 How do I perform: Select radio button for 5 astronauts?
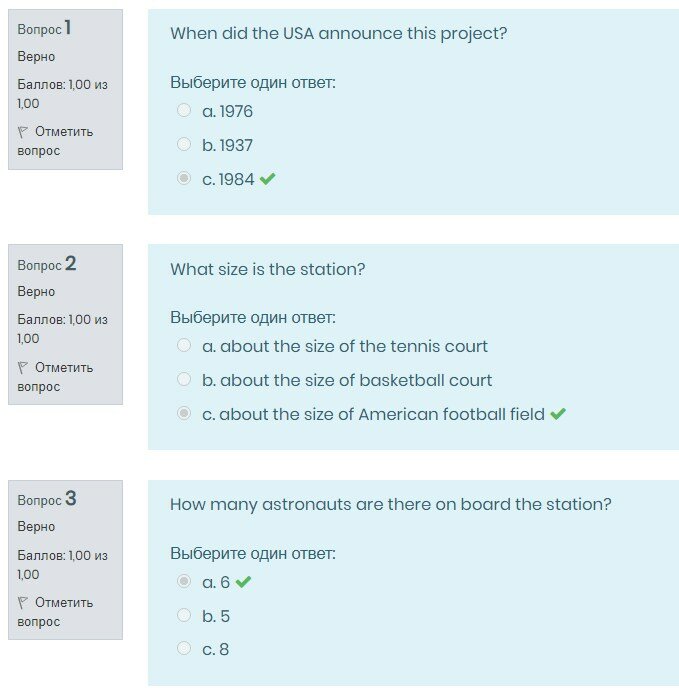pyautogui.click(x=184, y=616)
